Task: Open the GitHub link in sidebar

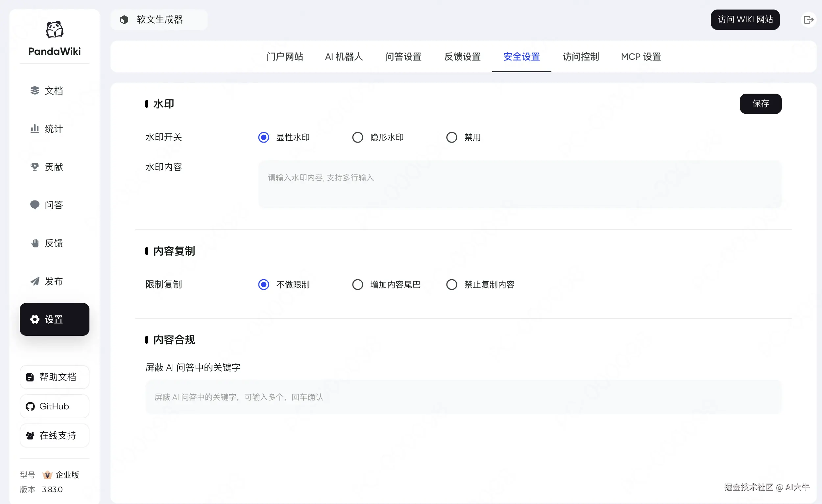Action: pos(54,406)
